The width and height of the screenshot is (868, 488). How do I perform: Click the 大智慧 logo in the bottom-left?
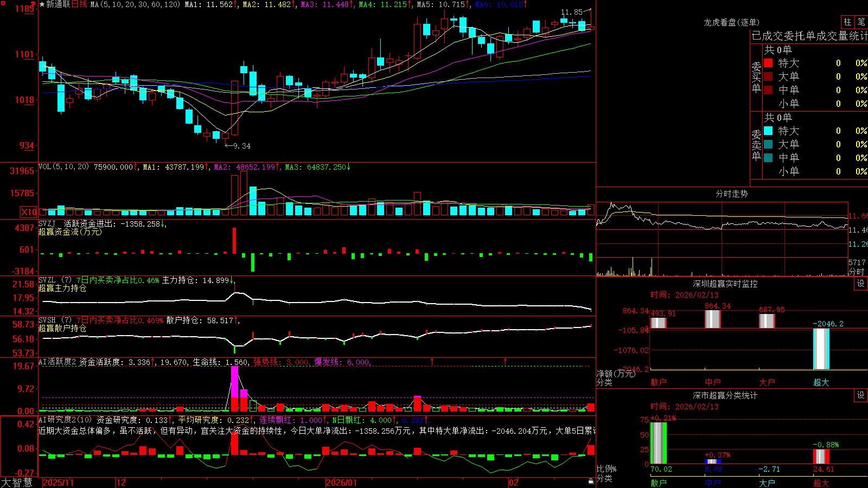coord(17,483)
